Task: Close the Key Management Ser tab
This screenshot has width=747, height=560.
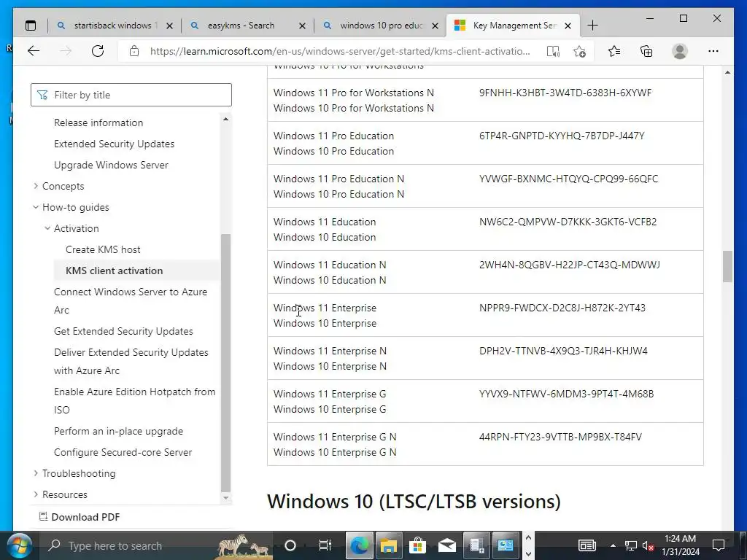Action: tap(568, 26)
